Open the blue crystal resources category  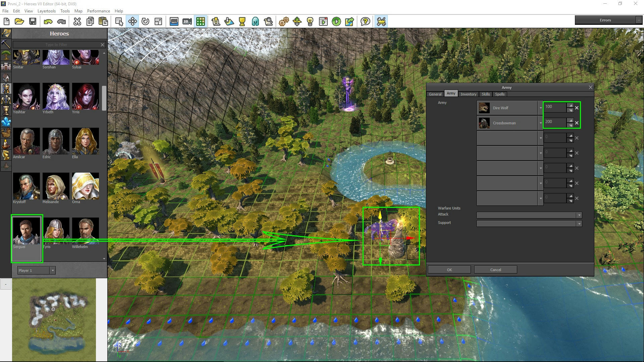6,122
